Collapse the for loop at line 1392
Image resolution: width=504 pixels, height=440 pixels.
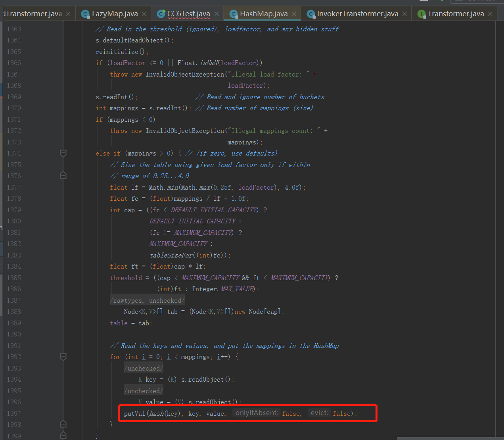click(x=63, y=357)
